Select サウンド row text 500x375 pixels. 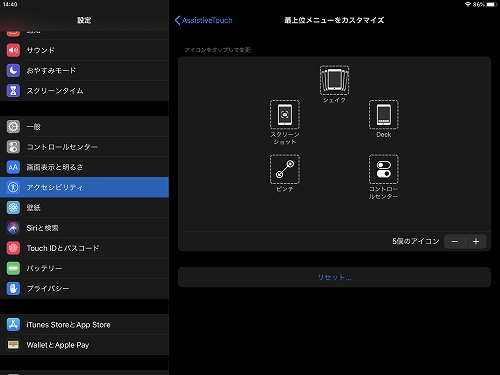[x=41, y=50]
